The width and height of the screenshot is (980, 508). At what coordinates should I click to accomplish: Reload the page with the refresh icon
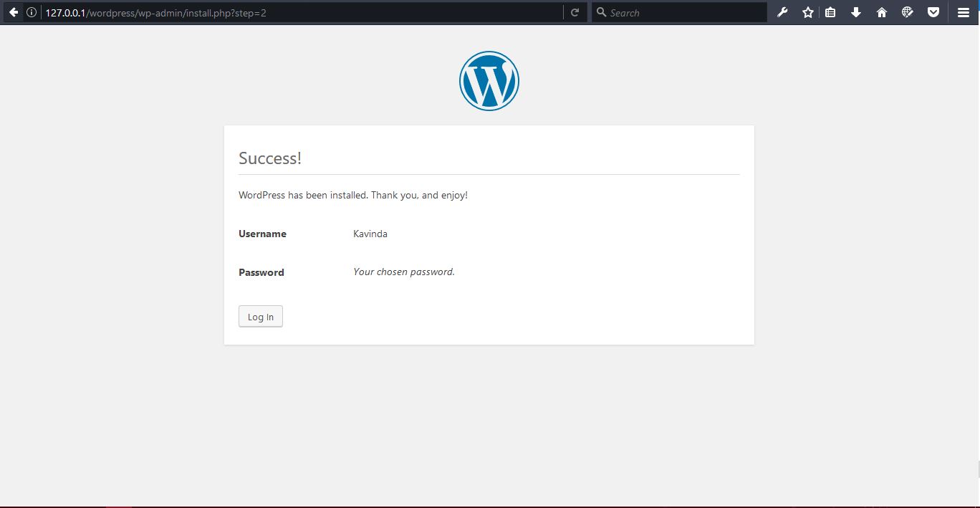575,12
